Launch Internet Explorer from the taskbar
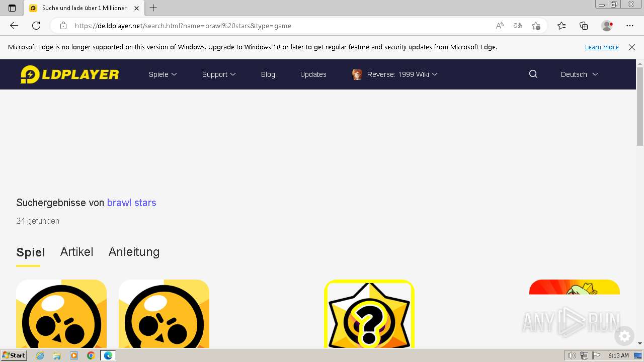The height and width of the screenshot is (362, 644). tap(40, 355)
